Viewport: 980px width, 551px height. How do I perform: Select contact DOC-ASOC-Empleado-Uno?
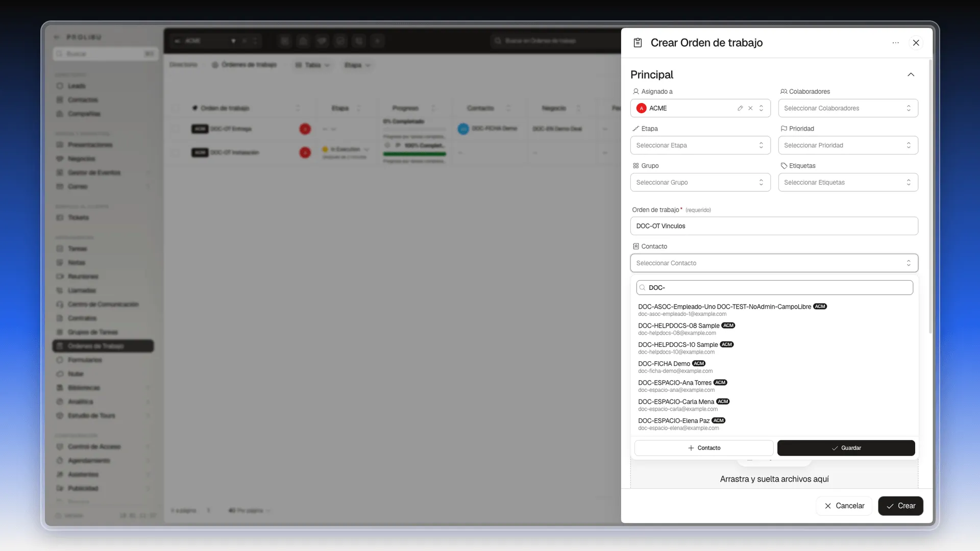coord(774,310)
